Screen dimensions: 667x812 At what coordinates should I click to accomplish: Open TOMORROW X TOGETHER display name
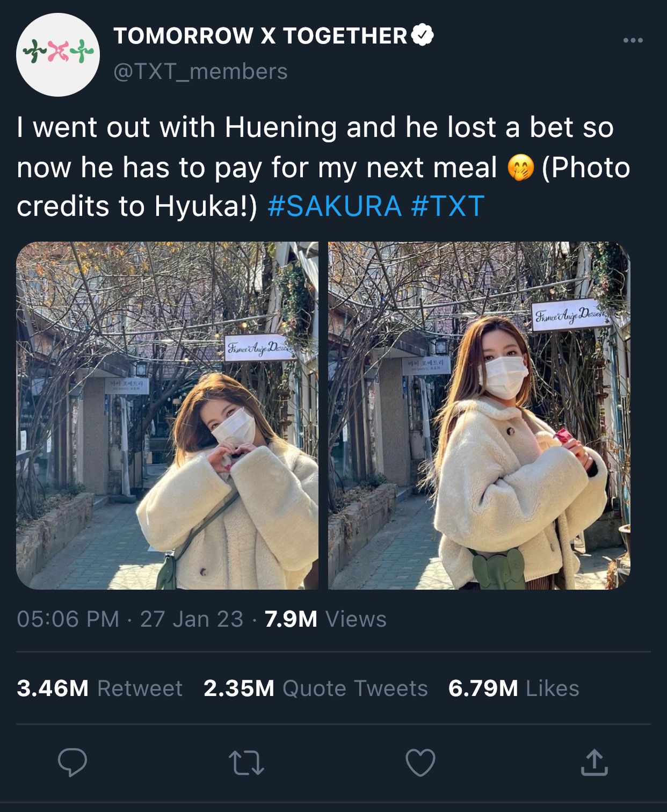pyautogui.click(x=260, y=36)
